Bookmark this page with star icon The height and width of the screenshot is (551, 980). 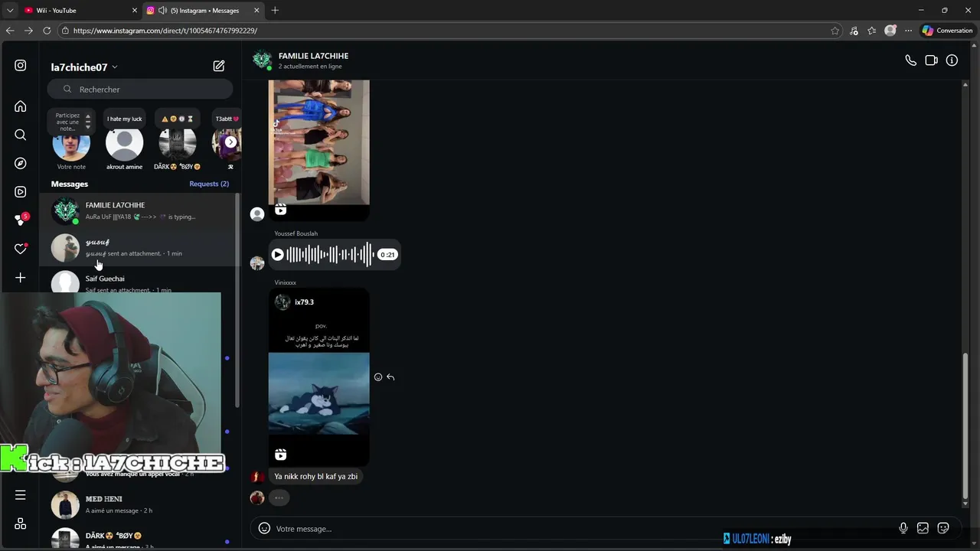click(835, 31)
